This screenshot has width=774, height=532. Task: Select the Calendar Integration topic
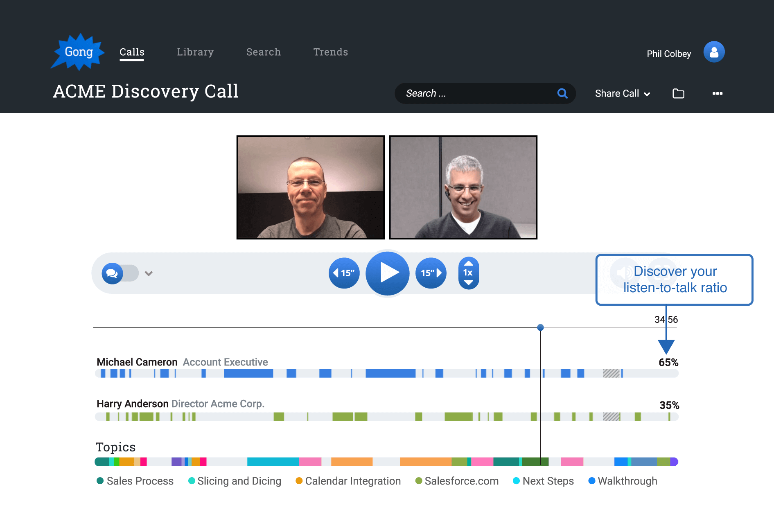(x=348, y=481)
